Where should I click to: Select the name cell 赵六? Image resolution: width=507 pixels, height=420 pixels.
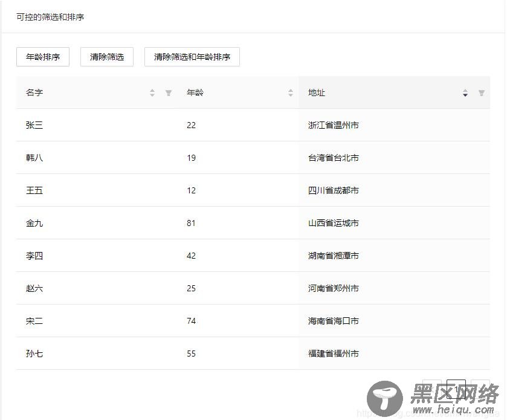tap(34, 288)
